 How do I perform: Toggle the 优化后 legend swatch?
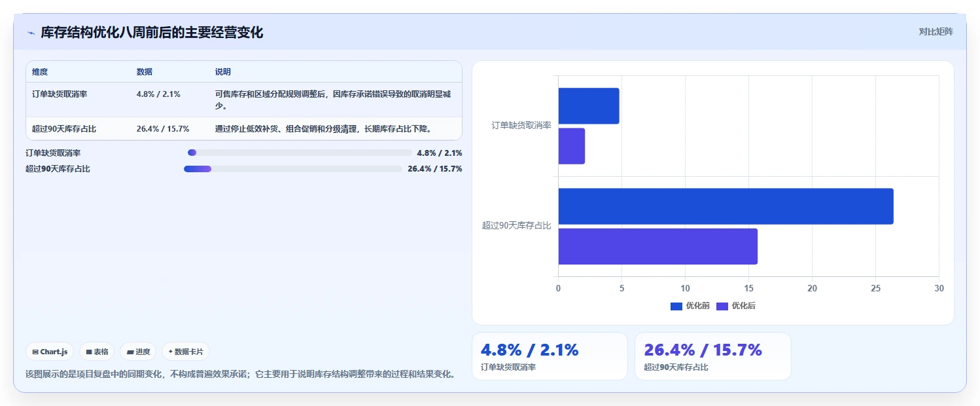click(722, 306)
